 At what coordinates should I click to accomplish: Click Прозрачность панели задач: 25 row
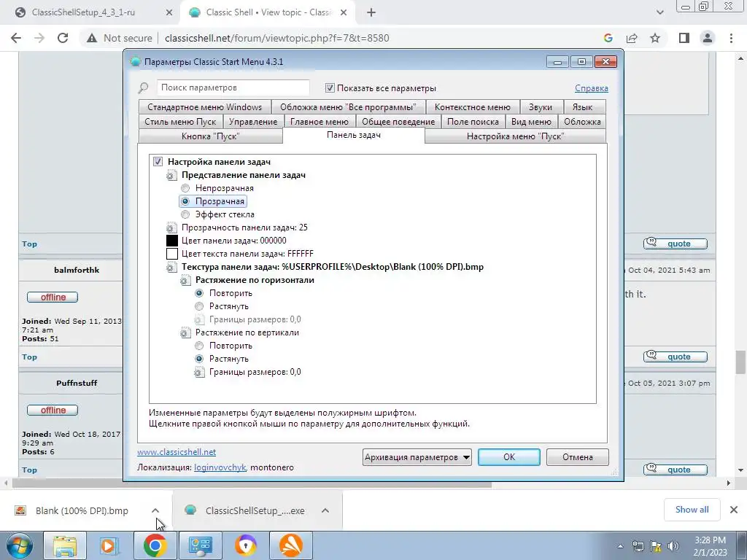pyautogui.click(x=244, y=227)
